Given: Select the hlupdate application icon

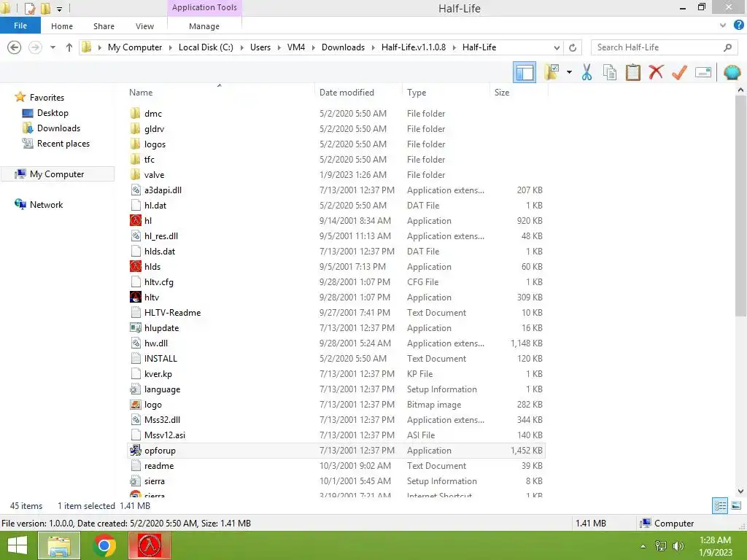Looking at the screenshot, I should [x=135, y=327].
